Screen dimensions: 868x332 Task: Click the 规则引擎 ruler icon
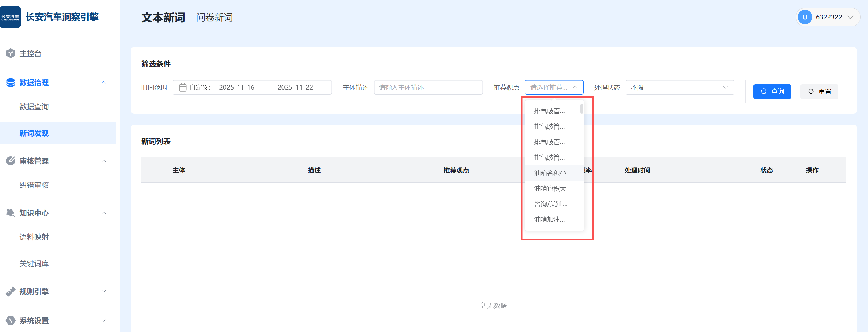[10, 291]
